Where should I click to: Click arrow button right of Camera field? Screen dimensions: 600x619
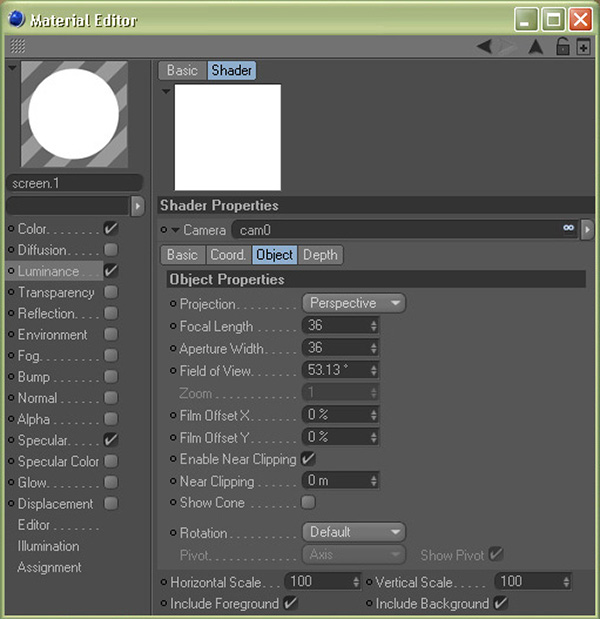(587, 230)
